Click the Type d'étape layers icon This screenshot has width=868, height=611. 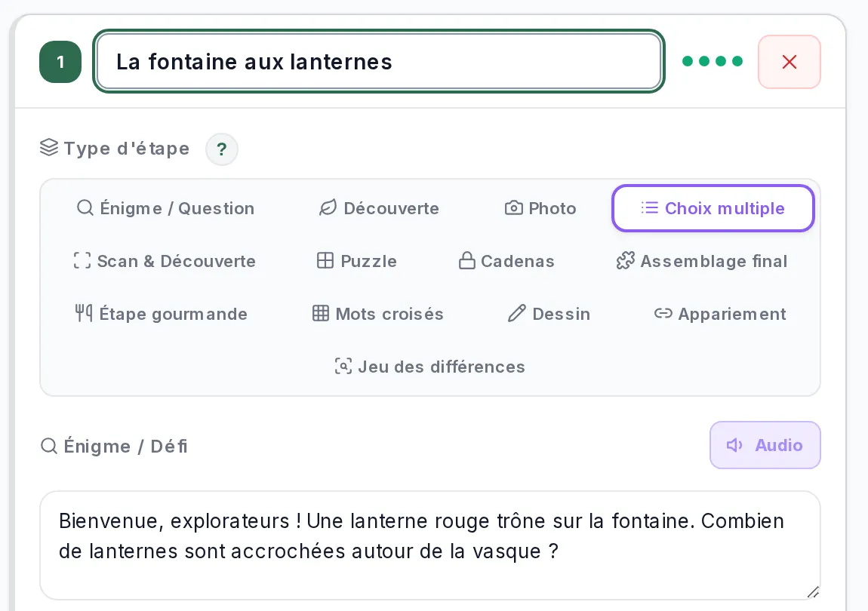49,148
